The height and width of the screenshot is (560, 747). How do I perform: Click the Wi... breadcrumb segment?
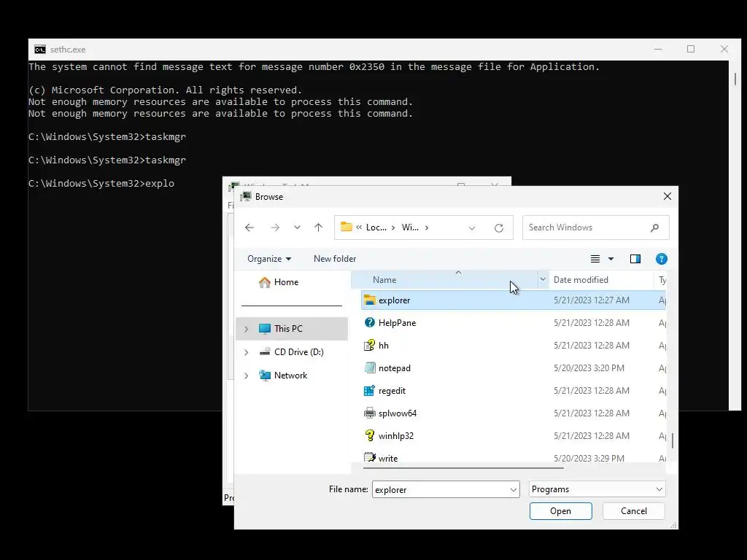tap(410, 227)
